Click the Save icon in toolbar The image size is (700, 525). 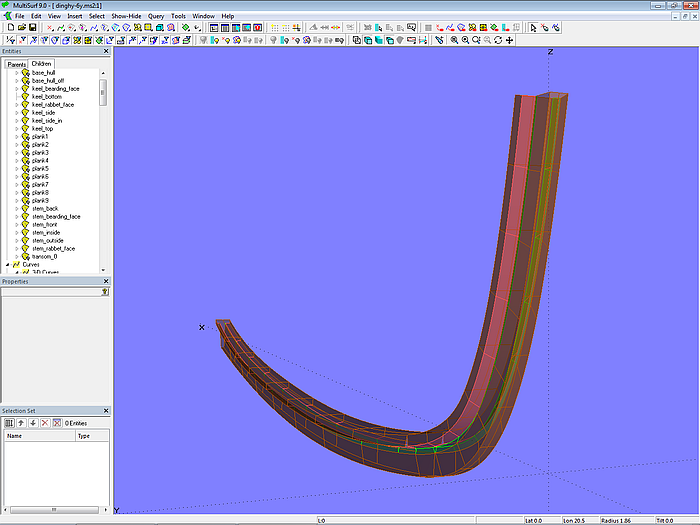click(x=33, y=28)
